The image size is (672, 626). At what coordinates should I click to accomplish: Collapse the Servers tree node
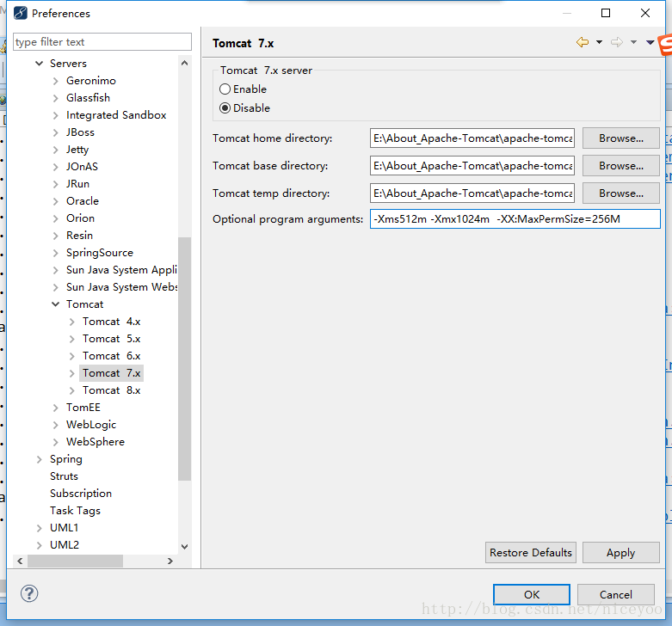click(x=39, y=64)
